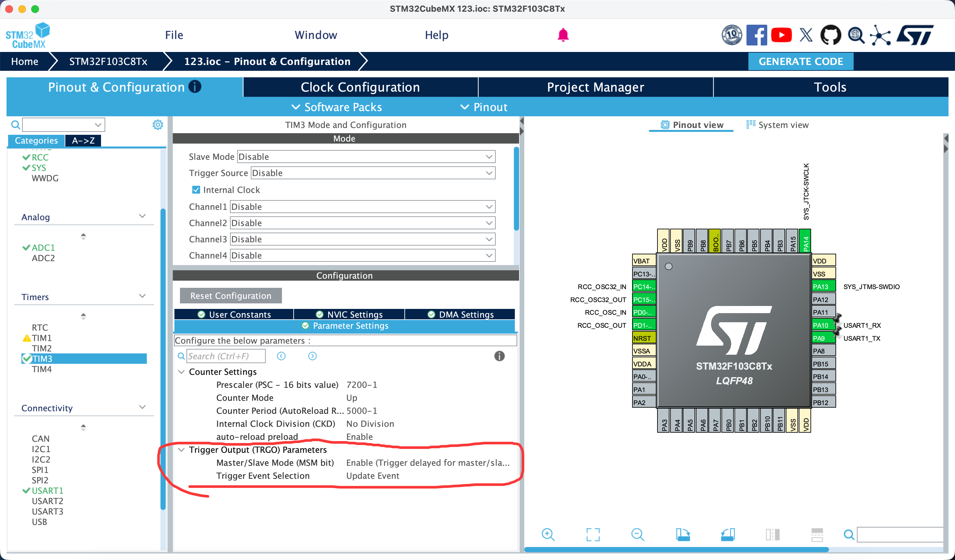Select the A->Z sorting tab
Image resolution: width=955 pixels, height=560 pixels.
[x=83, y=141]
